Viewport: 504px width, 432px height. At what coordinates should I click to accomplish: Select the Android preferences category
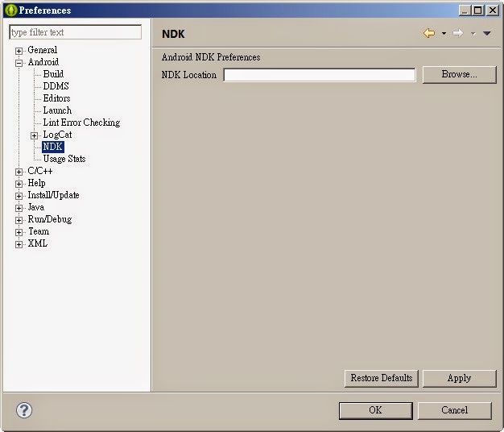tap(43, 62)
